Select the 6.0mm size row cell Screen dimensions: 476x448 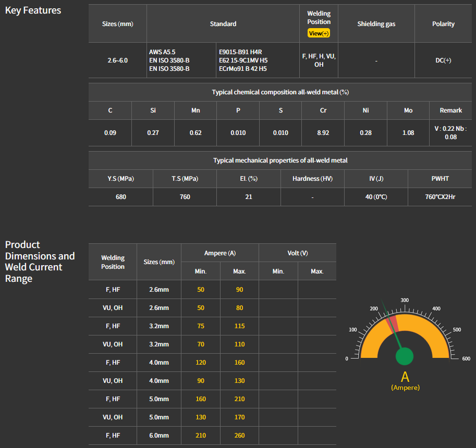point(159,435)
